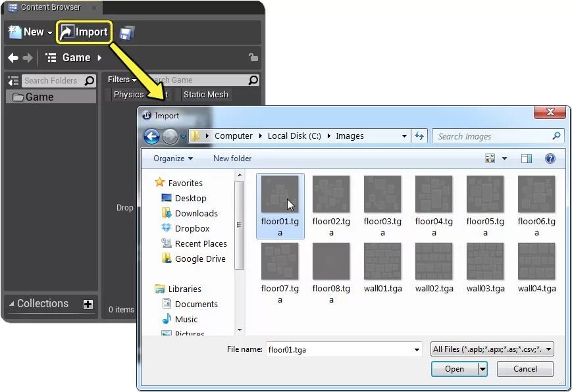
Task: Open the recent locations dropdown arrow
Action: (x=183, y=137)
